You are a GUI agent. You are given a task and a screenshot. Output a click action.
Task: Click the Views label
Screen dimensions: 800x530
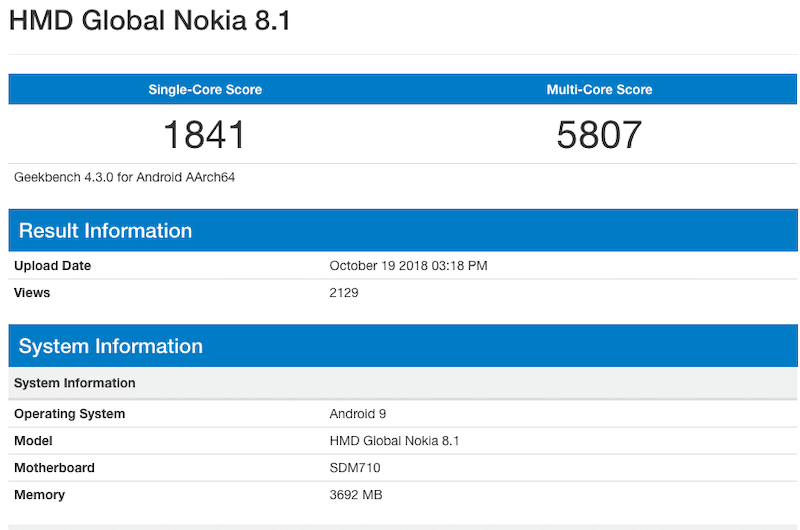pyautogui.click(x=32, y=293)
